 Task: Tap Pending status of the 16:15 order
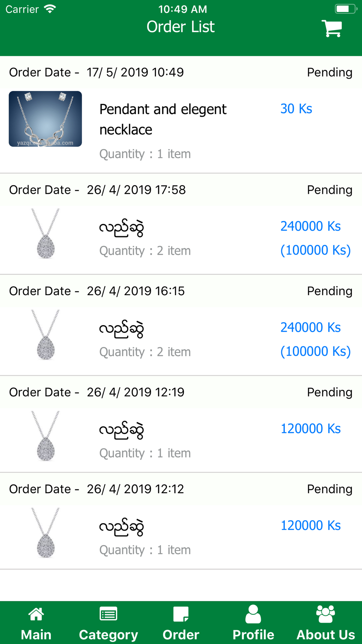tap(329, 291)
